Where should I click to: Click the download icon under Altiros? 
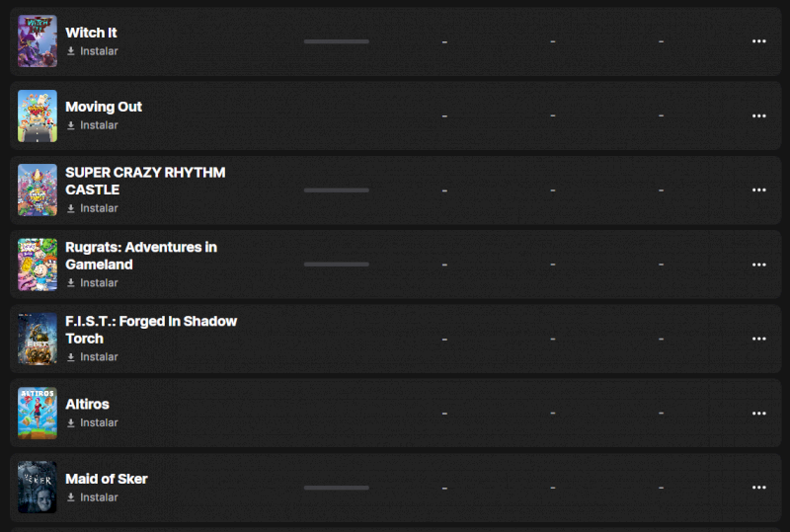[x=71, y=423]
